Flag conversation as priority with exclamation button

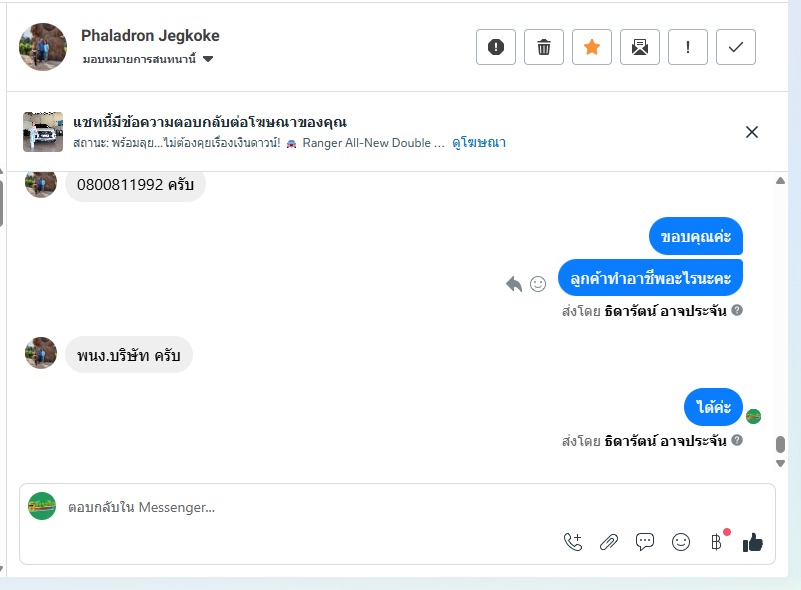point(688,47)
